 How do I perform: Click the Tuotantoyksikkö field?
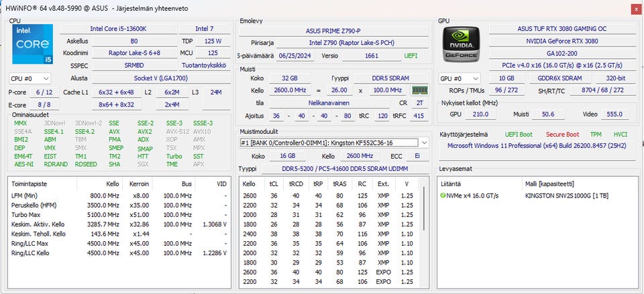[x=205, y=65]
